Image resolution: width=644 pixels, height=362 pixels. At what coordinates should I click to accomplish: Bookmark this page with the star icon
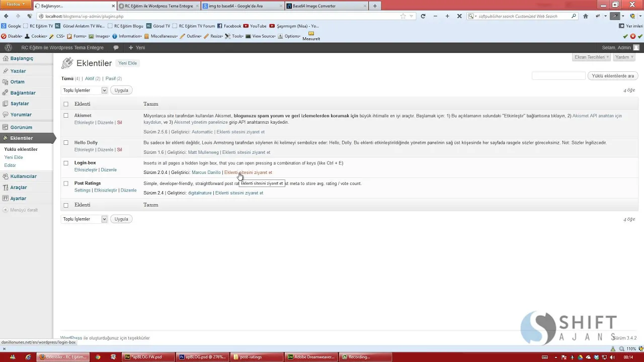403,16
